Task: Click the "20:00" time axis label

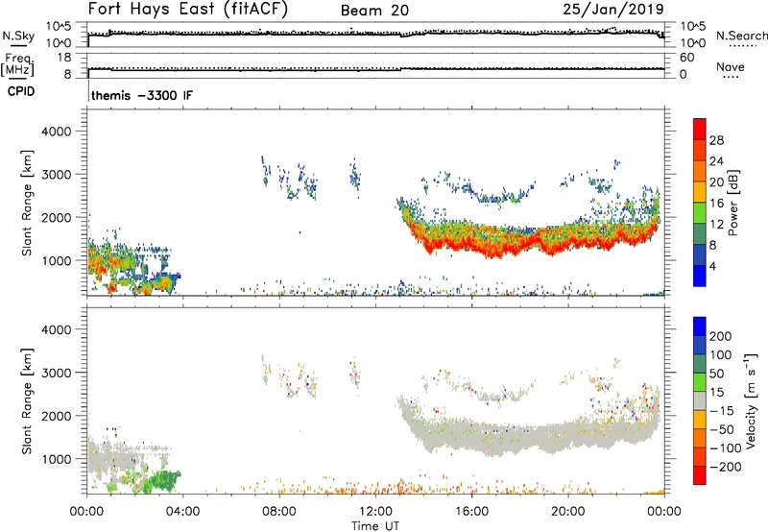Action: point(567,512)
